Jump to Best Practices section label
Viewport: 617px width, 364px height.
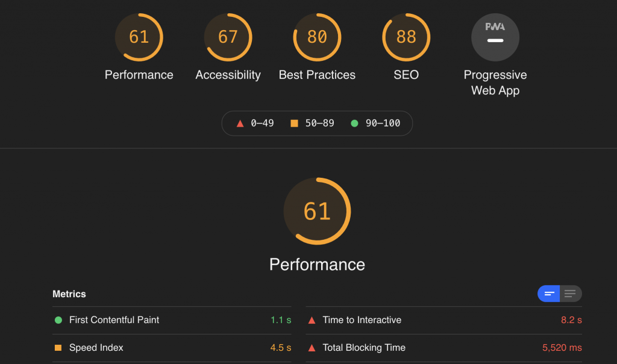317,75
